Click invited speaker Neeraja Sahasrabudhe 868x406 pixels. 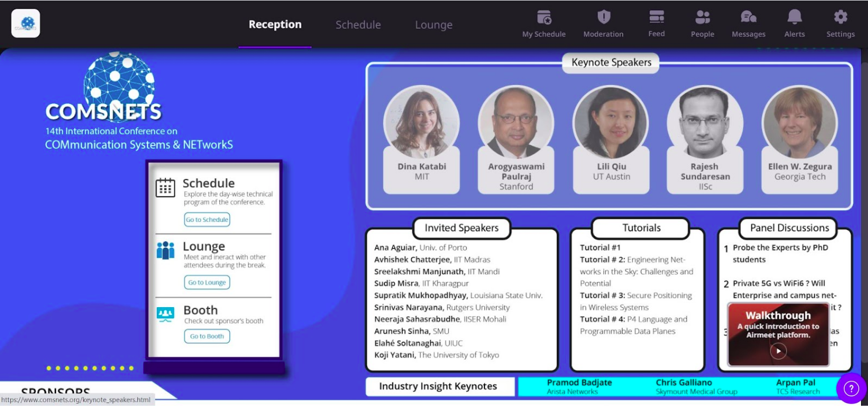(x=440, y=319)
